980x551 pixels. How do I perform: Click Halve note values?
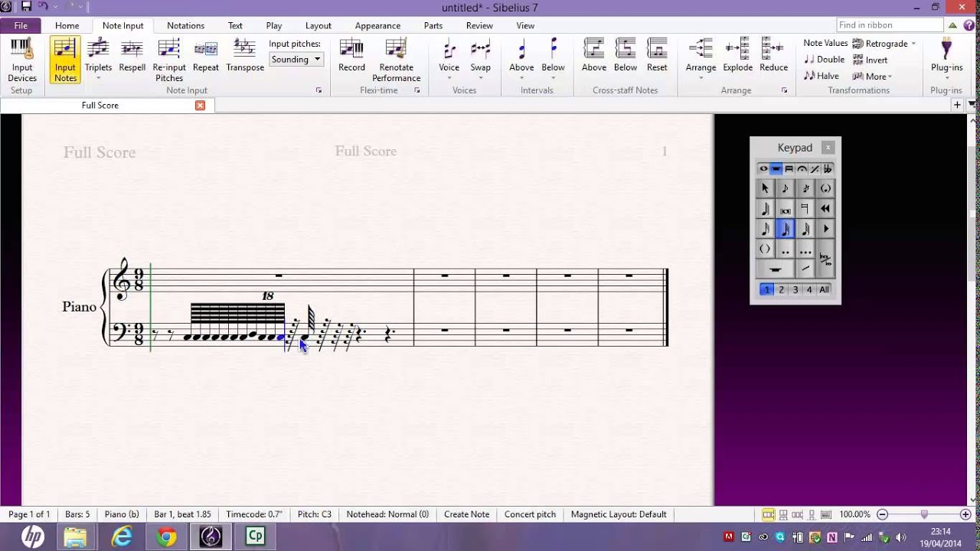click(822, 76)
